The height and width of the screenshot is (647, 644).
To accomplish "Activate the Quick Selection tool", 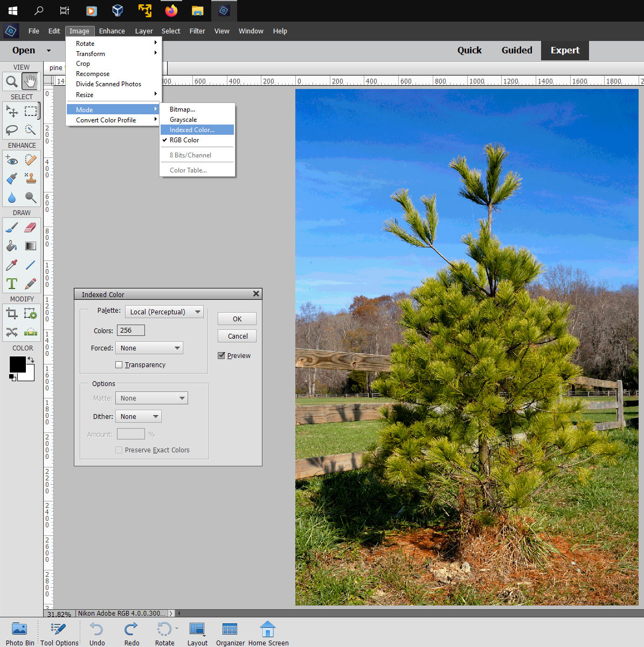I will click(31, 130).
